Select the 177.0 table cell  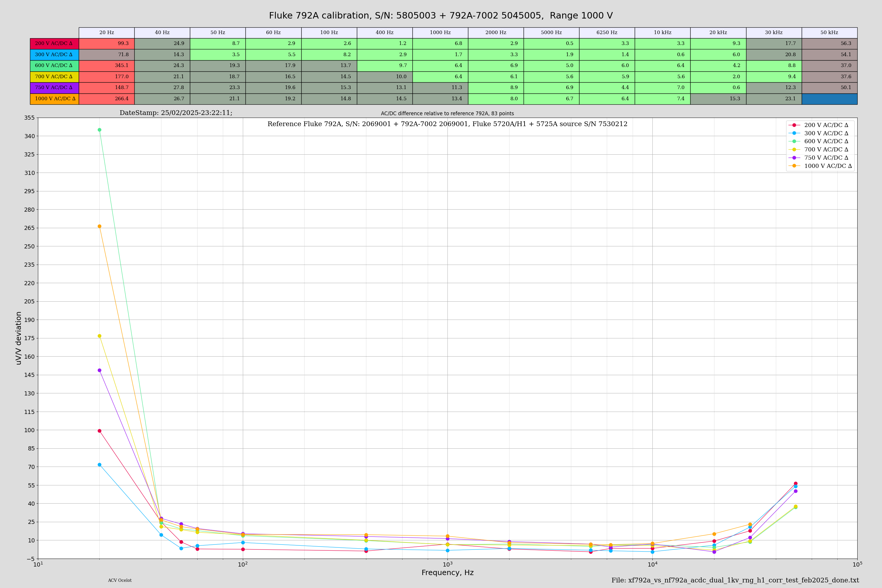106,77
